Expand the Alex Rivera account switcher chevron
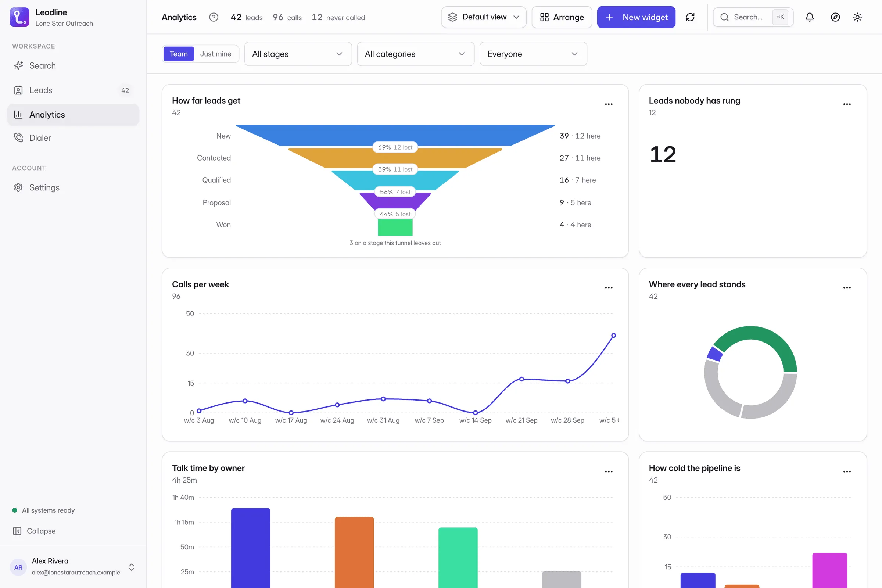The width and height of the screenshot is (882, 588). 132,567
